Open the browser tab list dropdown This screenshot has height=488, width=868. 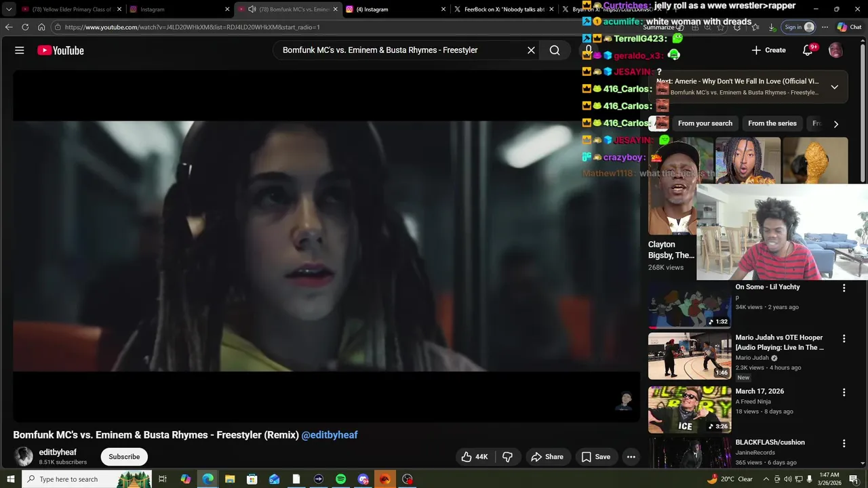pos(9,9)
